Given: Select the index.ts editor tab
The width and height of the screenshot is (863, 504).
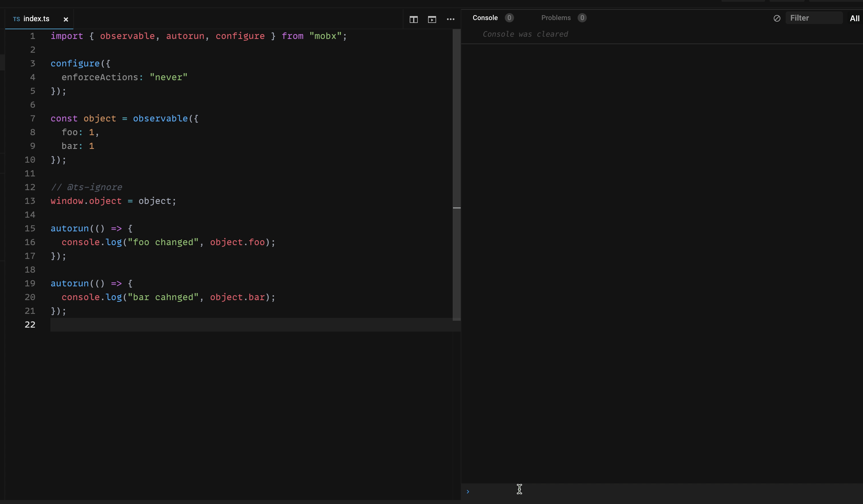Looking at the screenshot, I should tap(36, 19).
